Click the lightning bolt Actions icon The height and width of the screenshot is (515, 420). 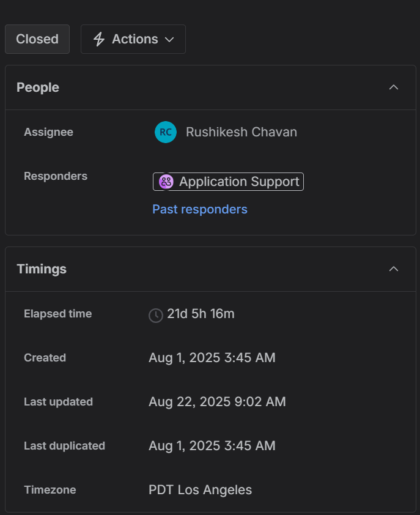(x=98, y=39)
